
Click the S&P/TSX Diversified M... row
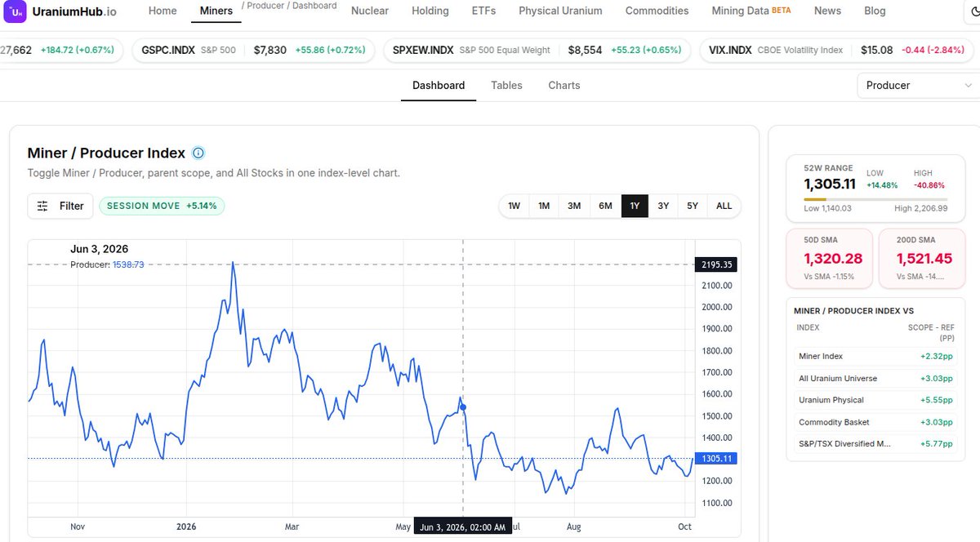[x=875, y=444]
